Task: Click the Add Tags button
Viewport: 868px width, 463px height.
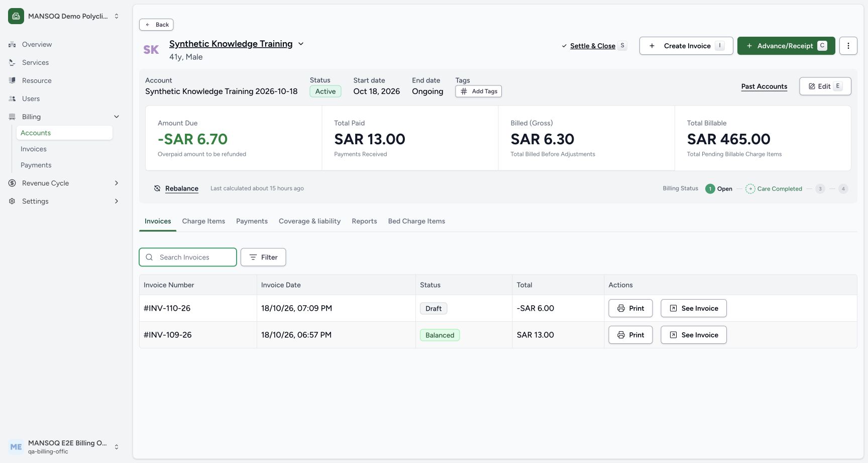Action: 478,91
